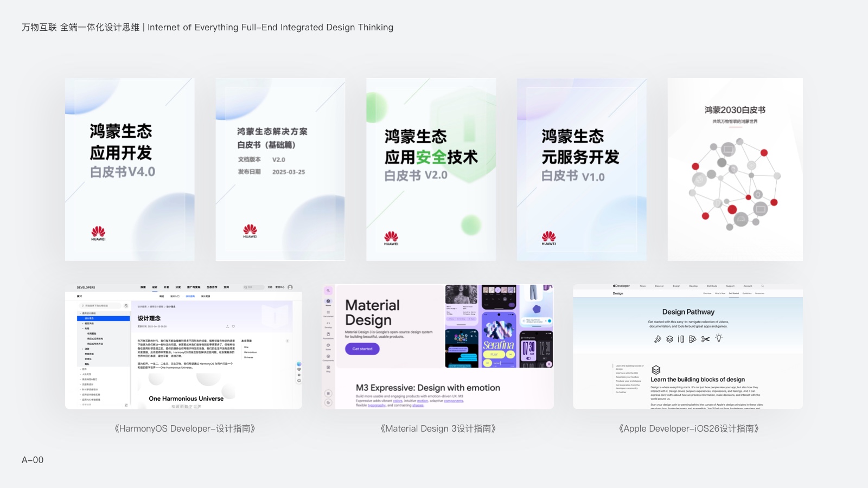Expand the 组件 section in HarmonyOS sidebar
This screenshot has width=868, height=488.
pyautogui.click(x=84, y=369)
